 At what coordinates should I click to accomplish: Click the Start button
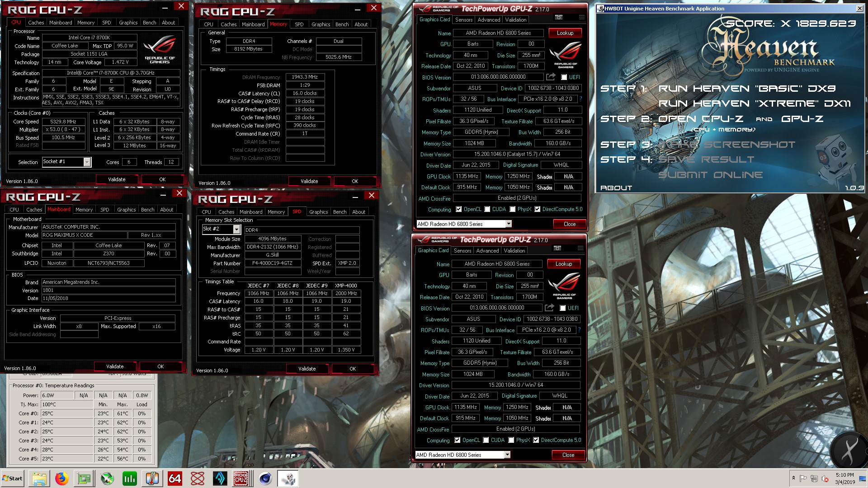tap(13, 479)
